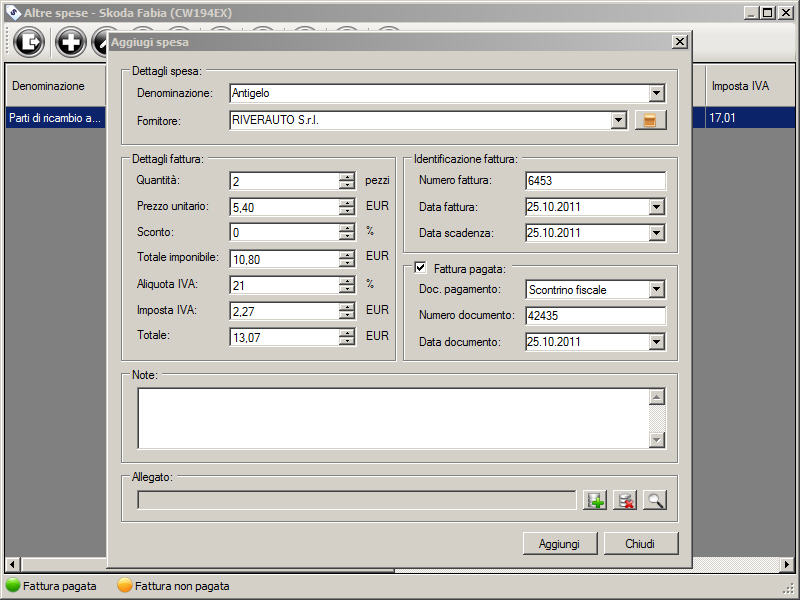Decrease Prezzo unitario with down spinner
The height and width of the screenshot is (600, 800).
tap(347, 211)
